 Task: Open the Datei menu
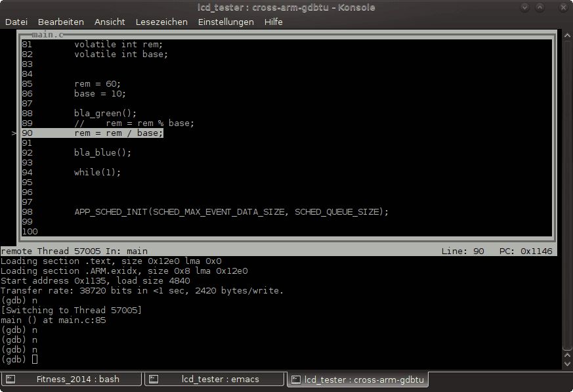pos(16,22)
